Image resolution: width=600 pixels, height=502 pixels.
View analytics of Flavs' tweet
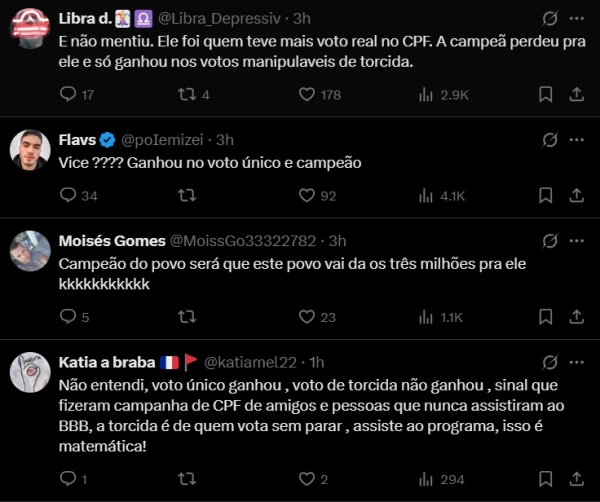426,196
